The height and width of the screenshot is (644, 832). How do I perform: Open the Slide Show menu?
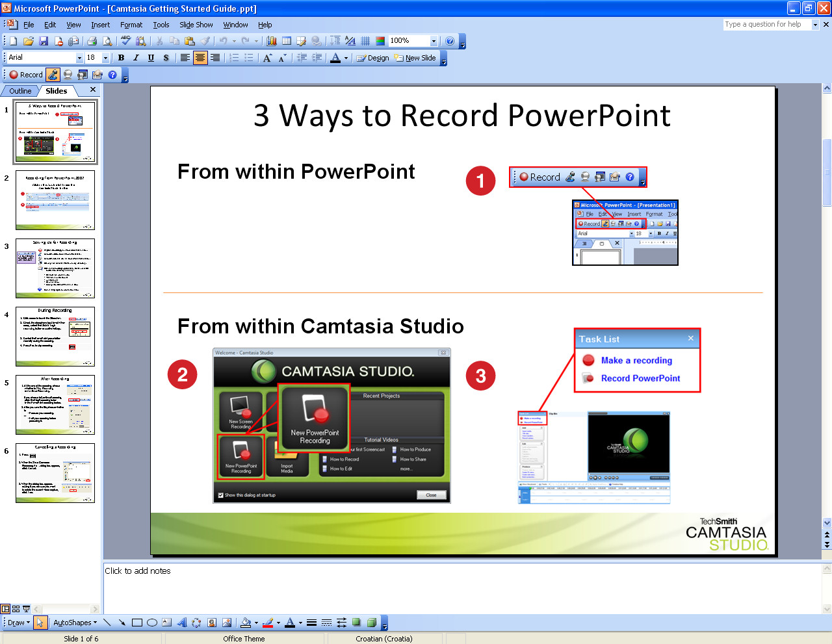point(196,25)
